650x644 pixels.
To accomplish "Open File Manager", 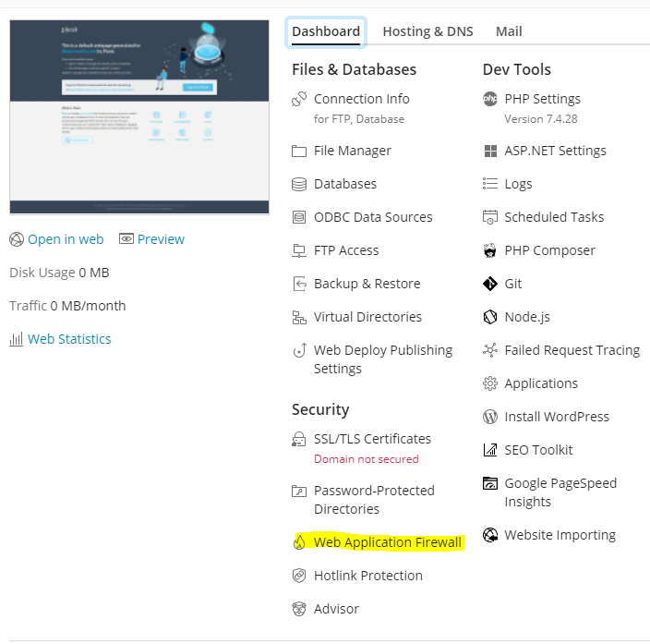I will pos(352,151).
